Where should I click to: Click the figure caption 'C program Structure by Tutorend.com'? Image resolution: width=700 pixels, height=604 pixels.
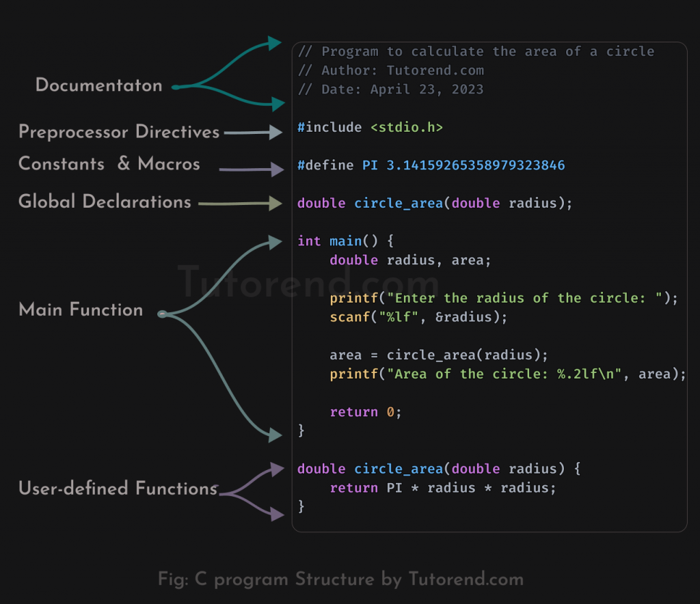[360, 579]
